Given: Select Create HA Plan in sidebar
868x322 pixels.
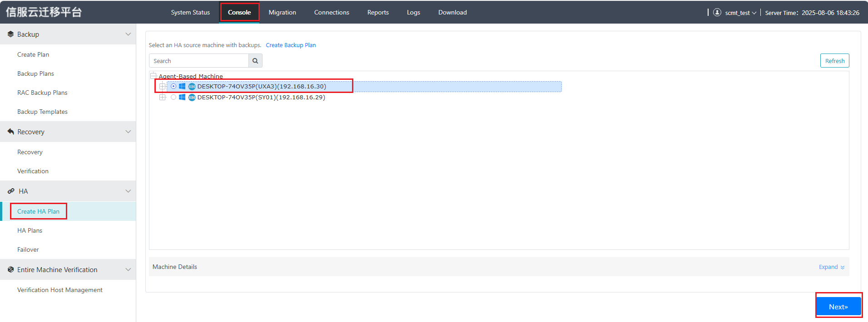Looking at the screenshot, I should [x=38, y=211].
